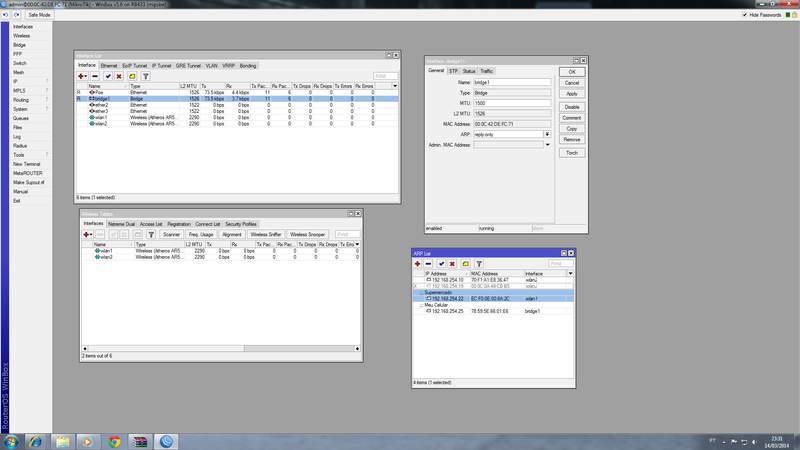Viewport: 800px width, 450px height.
Task: Click the Freq. Usage button
Action: tap(201, 234)
